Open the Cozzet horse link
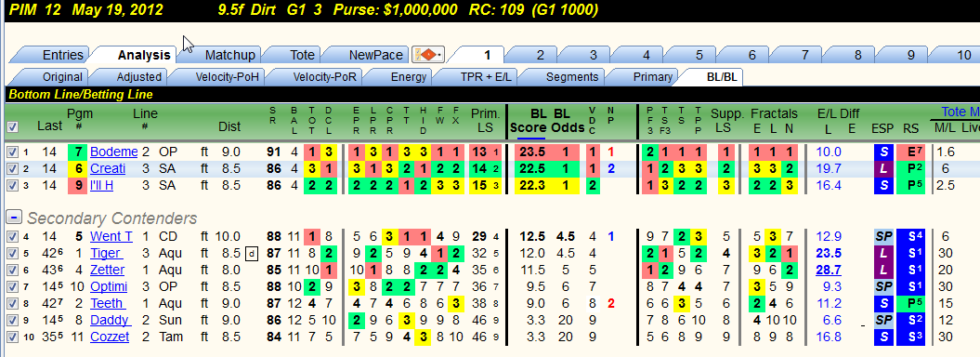Viewport: 980px width, 357px height. click(110, 337)
